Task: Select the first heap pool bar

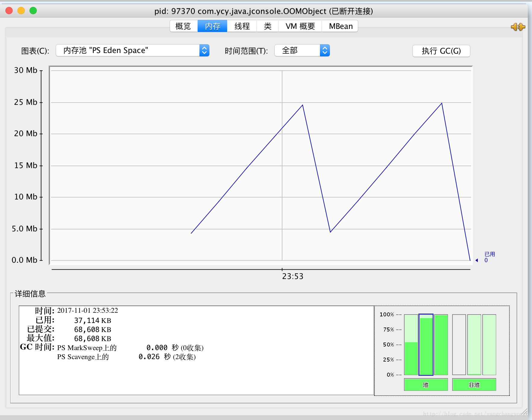Action: click(411, 345)
